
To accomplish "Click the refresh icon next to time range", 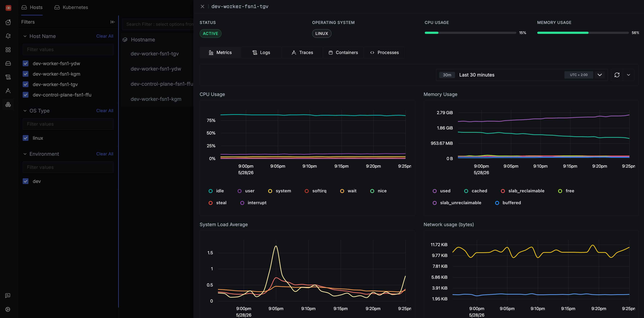I will (x=617, y=75).
